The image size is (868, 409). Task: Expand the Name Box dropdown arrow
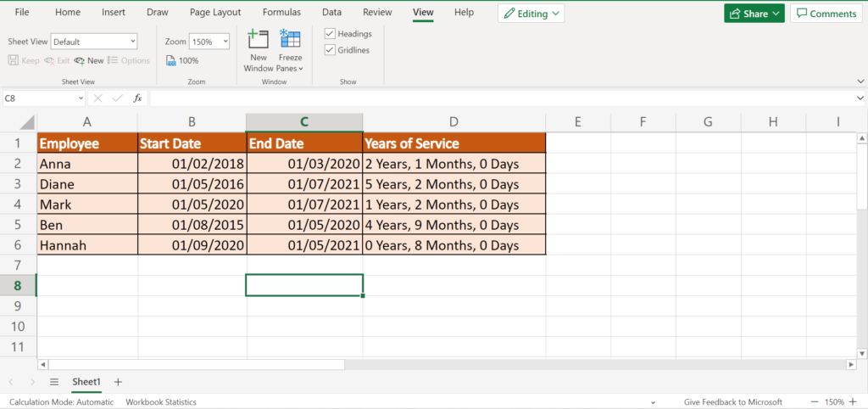click(81, 98)
